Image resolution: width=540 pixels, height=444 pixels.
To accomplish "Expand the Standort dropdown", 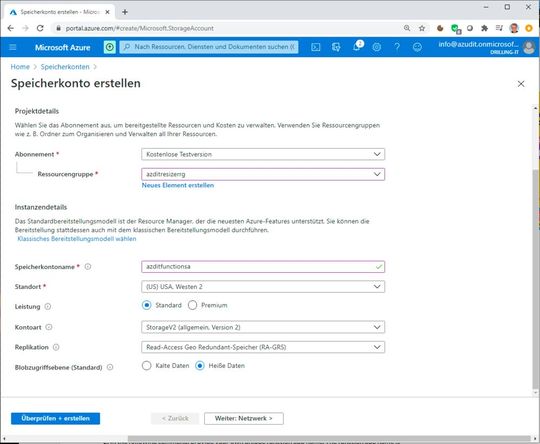I will 263,287.
